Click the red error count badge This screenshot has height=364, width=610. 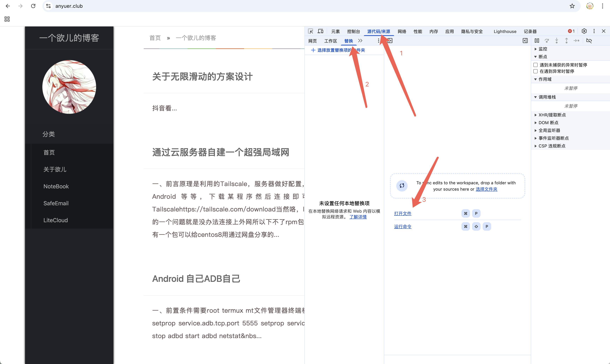click(571, 31)
